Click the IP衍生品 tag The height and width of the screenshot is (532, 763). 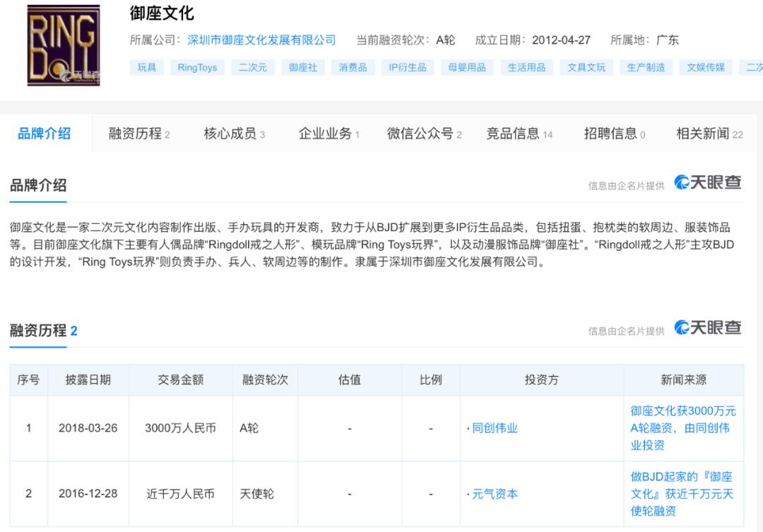[x=407, y=69]
